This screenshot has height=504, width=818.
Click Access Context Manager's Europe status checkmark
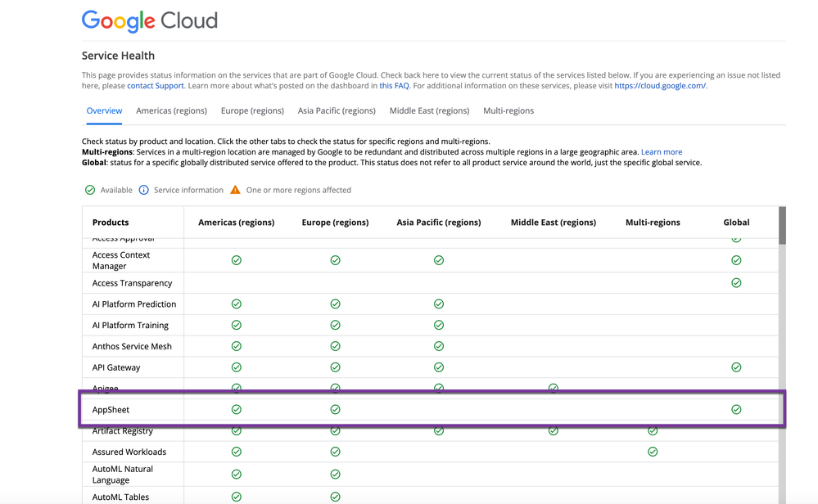(x=336, y=260)
